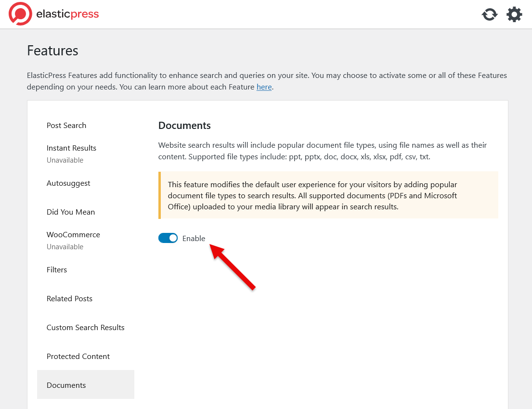Select Custom Search Results tab
The height and width of the screenshot is (409, 532).
pyautogui.click(x=85, y=328)
